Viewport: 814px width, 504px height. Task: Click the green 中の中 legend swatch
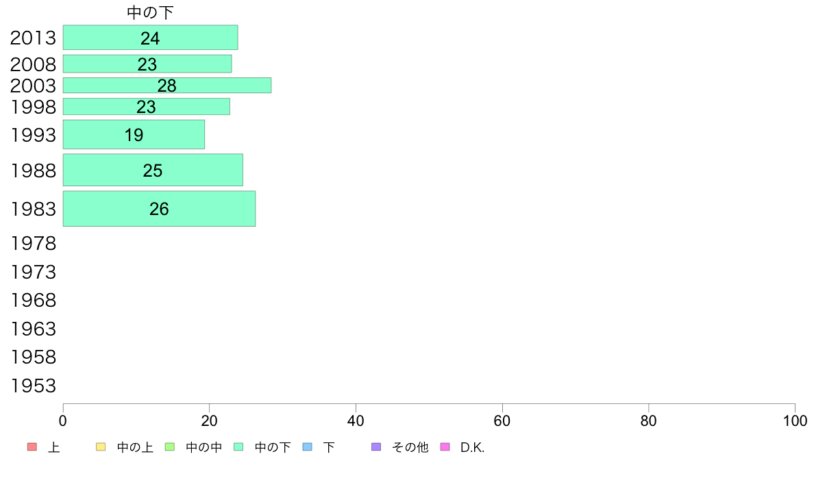pos(170,447)
